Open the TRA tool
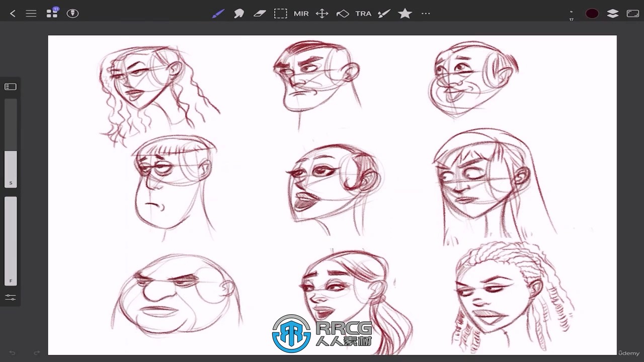The image size is (644, 362). (x=363, y=14)
